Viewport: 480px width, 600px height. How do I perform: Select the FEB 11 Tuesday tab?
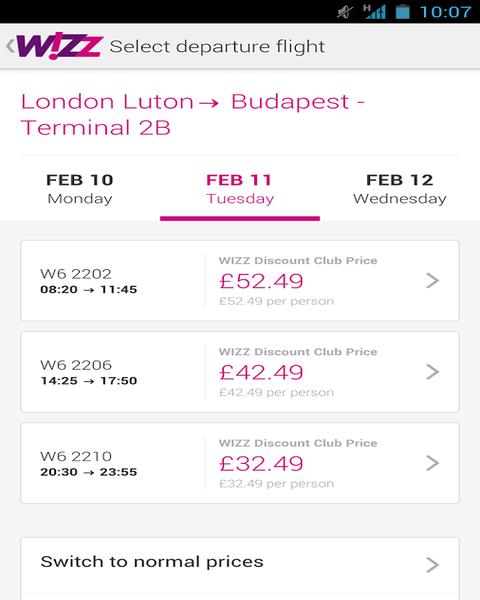(240, 189)
